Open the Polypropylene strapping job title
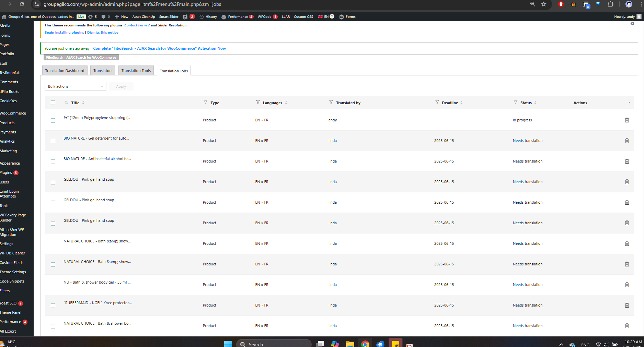The image size is (644, 347). point(97,118)
